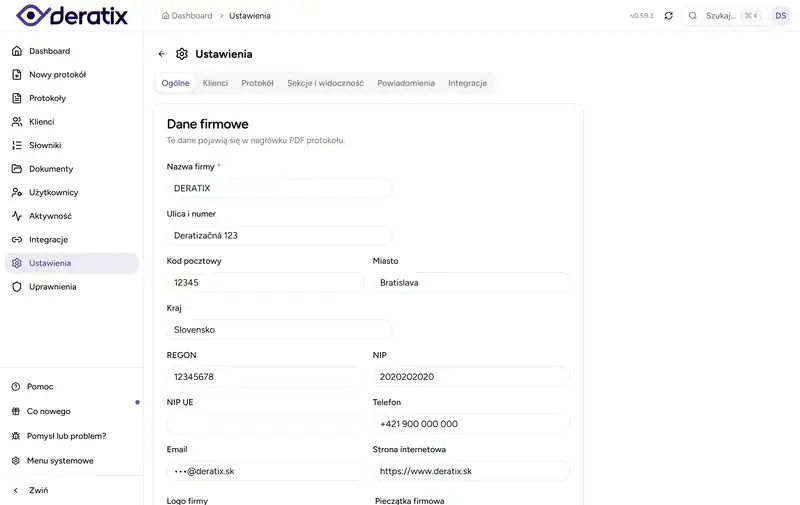Switch to the Klienci settings tab
This screenshot has height=505, width=800.
215,83
